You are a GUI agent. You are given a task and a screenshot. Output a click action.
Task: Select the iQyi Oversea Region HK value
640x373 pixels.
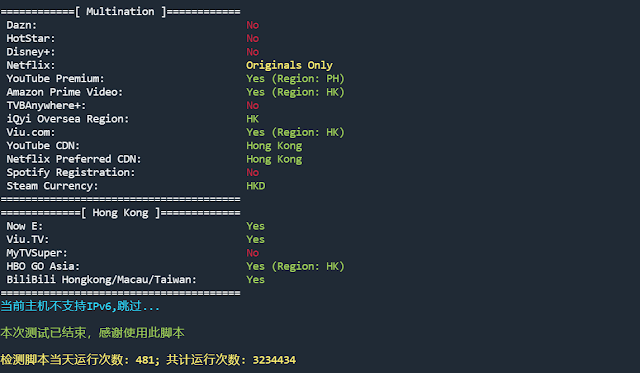pos(253,119)
